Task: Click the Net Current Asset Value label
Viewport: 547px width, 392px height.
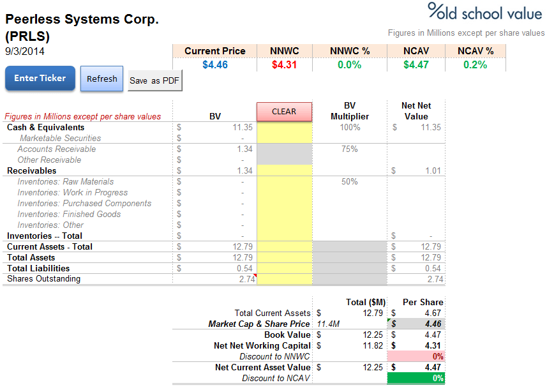Action: (x=263, y=367)
